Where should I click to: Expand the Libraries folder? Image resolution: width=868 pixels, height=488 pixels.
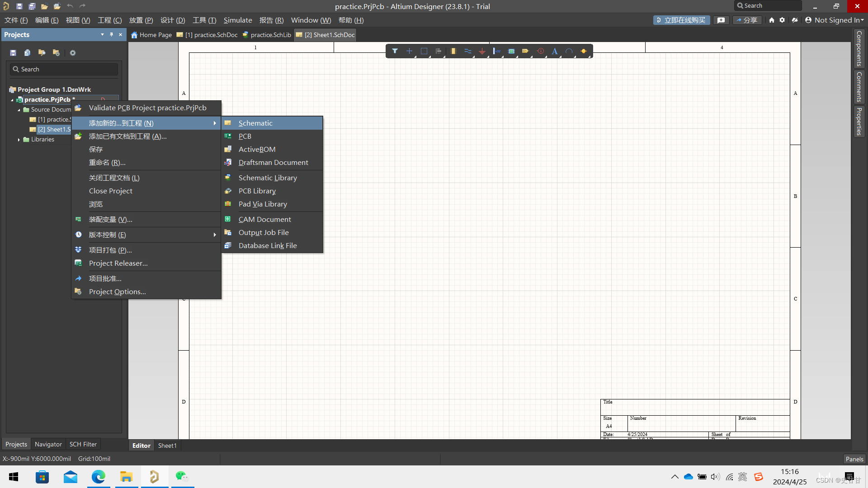(x=19, y=140)
